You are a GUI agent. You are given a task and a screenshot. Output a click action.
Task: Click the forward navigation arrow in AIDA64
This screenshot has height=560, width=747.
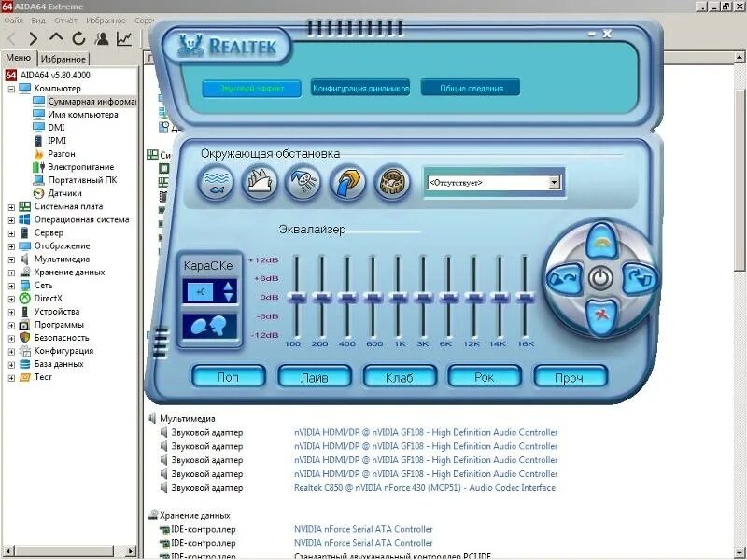tap(33, 38)
